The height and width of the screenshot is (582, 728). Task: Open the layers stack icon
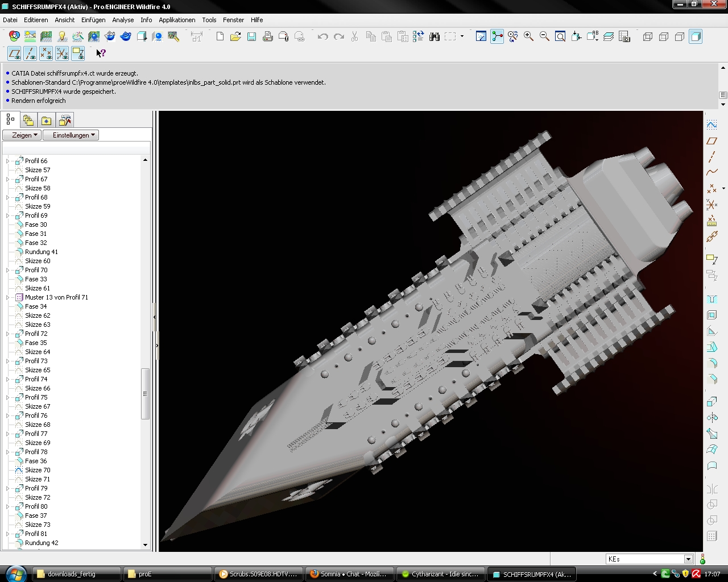pyautogui.click(x=609, y=37)
